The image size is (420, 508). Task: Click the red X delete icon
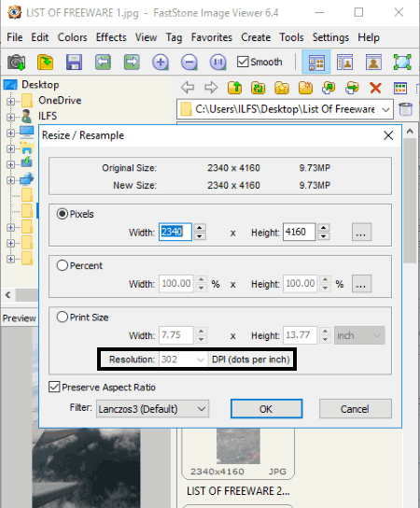coord(375,88)
